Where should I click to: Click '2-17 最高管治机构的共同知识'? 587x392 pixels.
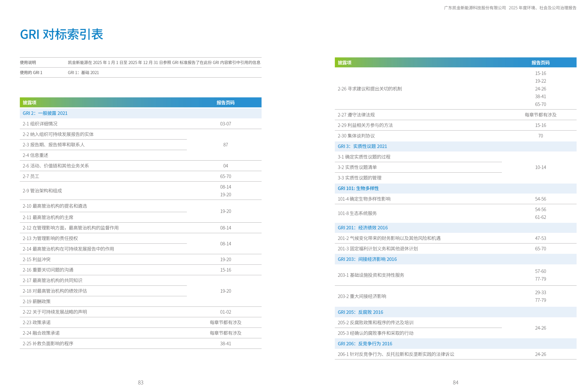[x=52, y=280]
